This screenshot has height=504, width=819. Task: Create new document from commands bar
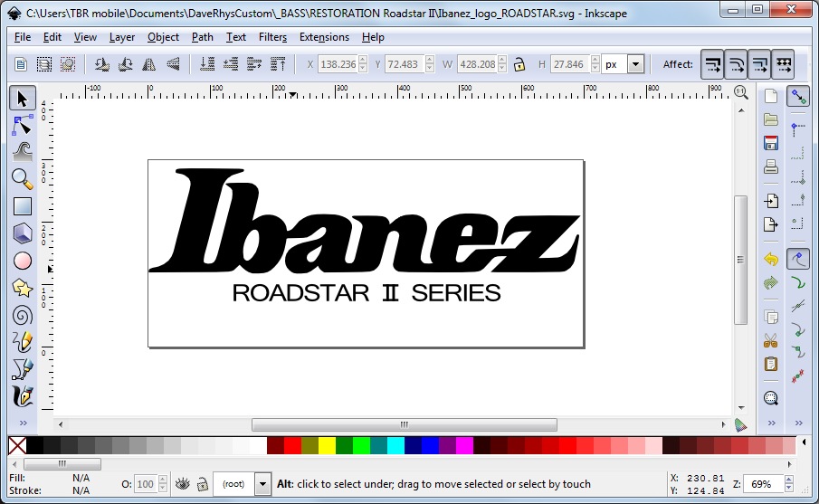pyautogui.click(x=771, y=96)
